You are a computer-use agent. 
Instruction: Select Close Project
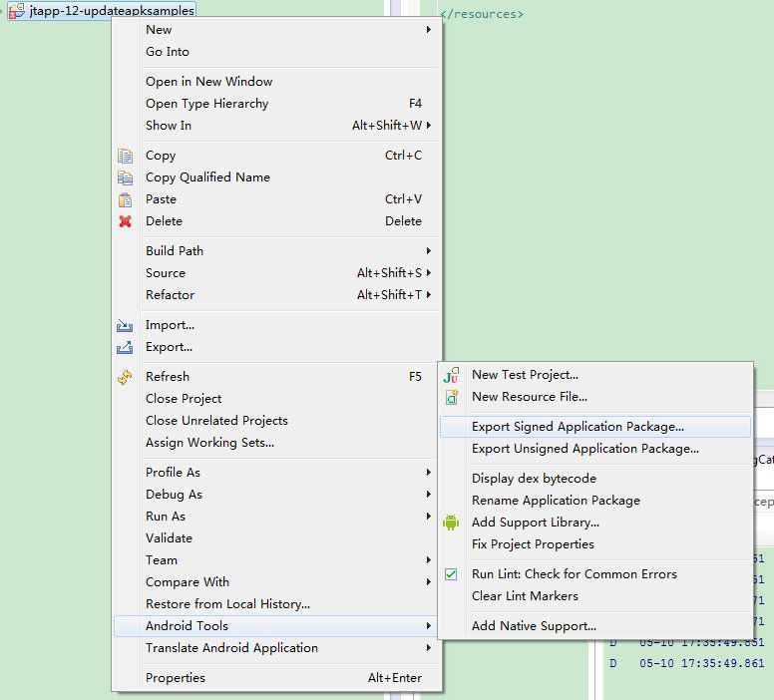[x=277, y=399]
